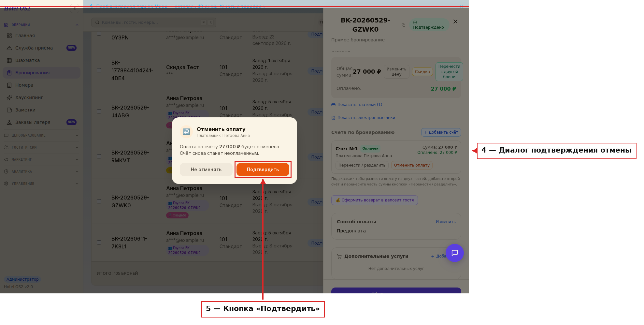Screen dimensions: 644x325
Task: Click the Бронирования clipboard icon
Action: pyautogui.click(x=9, y=73)
